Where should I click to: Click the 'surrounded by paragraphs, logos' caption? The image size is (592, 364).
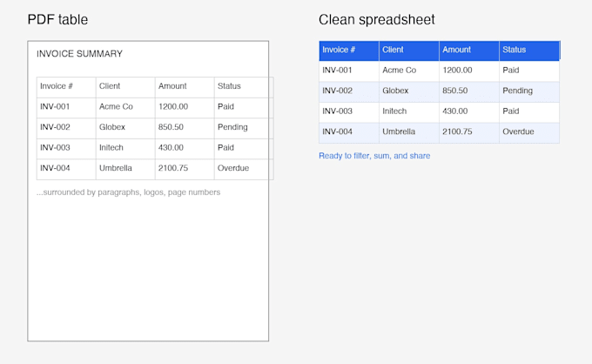click(x=128, y=192)
